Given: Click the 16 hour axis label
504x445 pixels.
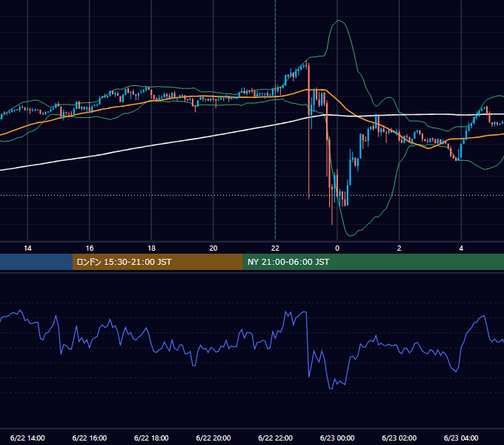Looking at the screenshot, I should [90, 248].
